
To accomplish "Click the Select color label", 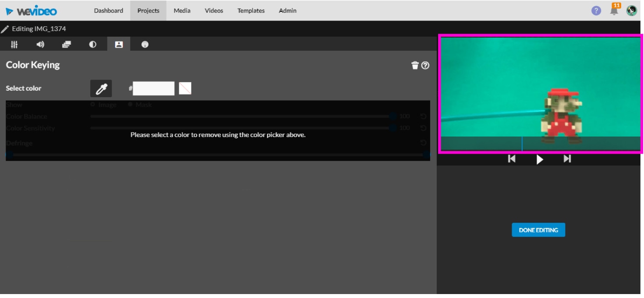I will pyautogui.click(x=24, y=88).
